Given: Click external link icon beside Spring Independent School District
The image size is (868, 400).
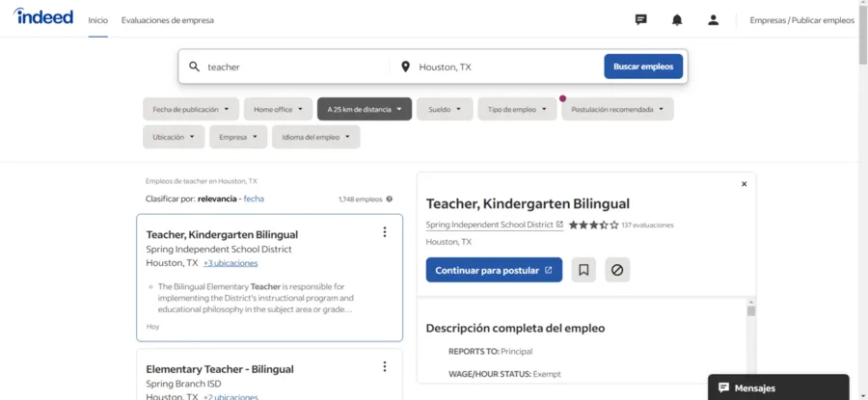Looking at the screenshot, I should point(559,225).
